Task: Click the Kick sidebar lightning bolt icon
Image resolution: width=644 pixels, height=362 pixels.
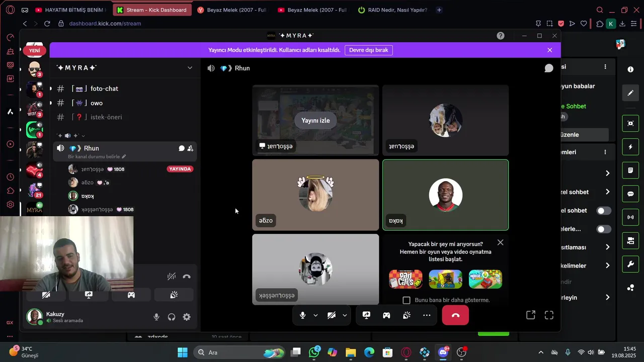Action: (630, 147)
